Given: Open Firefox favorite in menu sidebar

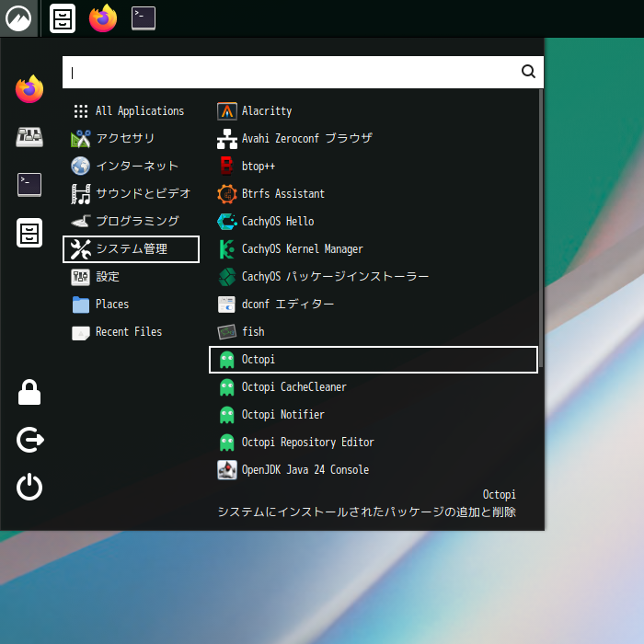Looking at the screenshot, I should tap(29, 89).
